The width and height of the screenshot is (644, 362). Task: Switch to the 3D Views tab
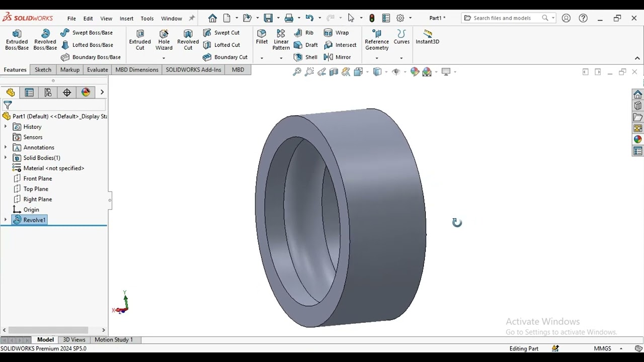click(x=74, y=340)
